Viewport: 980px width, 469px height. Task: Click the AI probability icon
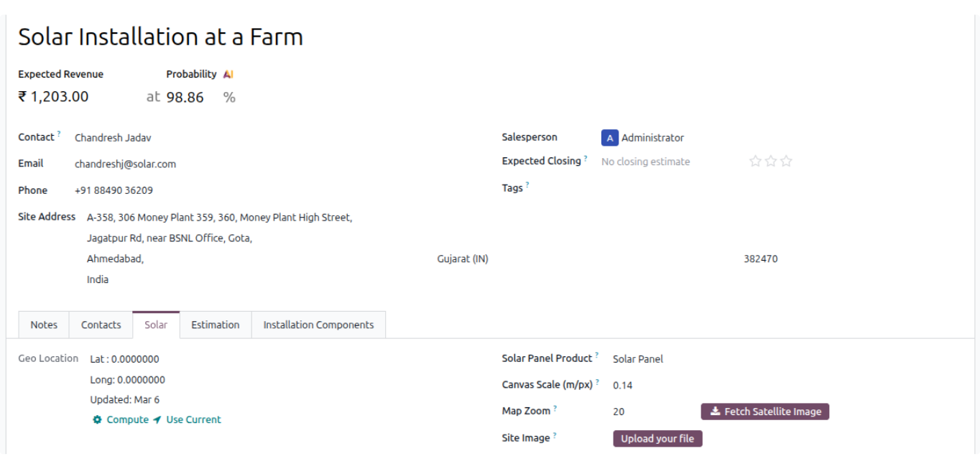pos(228,74)
